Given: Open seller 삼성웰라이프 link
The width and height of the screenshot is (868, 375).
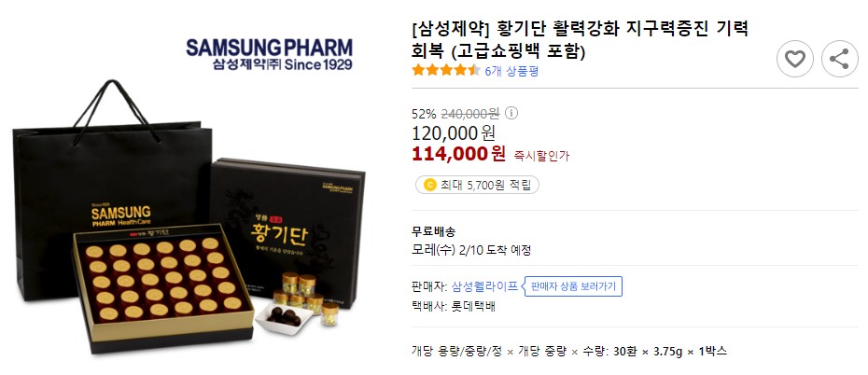Looking at the screenshot, I should tap(485, 286).
